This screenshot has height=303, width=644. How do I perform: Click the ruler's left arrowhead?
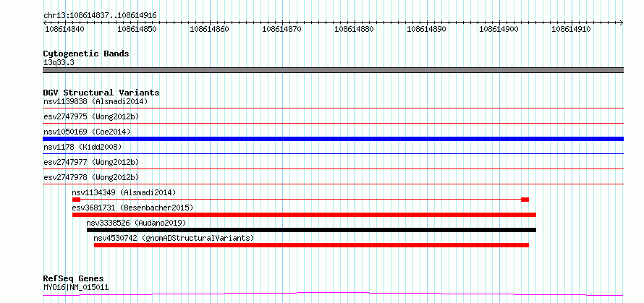tap(45, 23)
